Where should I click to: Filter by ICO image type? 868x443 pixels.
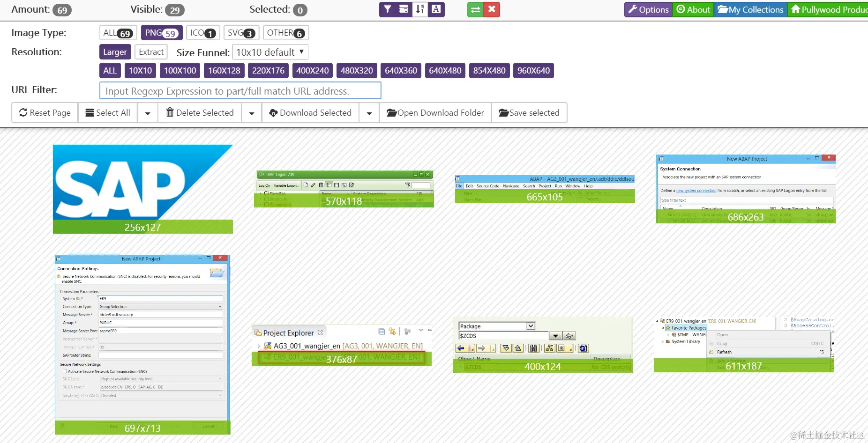point(203,33)
